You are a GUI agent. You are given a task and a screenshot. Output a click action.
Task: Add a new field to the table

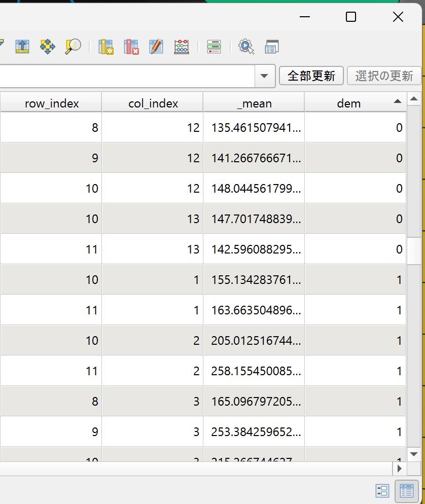click(106, 47)
